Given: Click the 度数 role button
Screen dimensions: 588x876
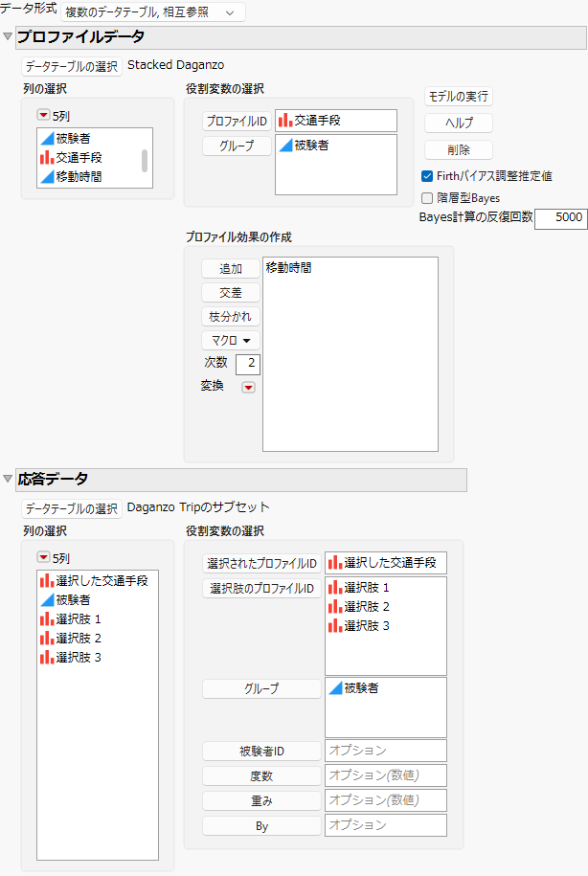Looking at the screenshot, I should pyautogui.click(x=261, y=776).
